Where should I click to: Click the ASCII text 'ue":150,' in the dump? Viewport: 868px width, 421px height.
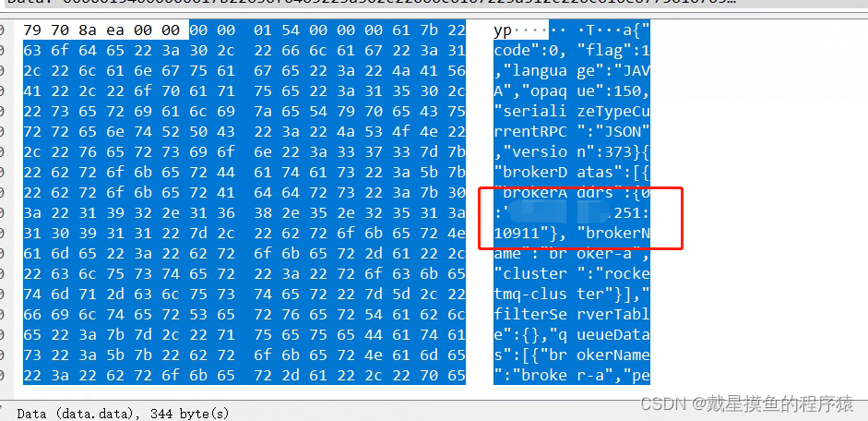coord(613,91)
